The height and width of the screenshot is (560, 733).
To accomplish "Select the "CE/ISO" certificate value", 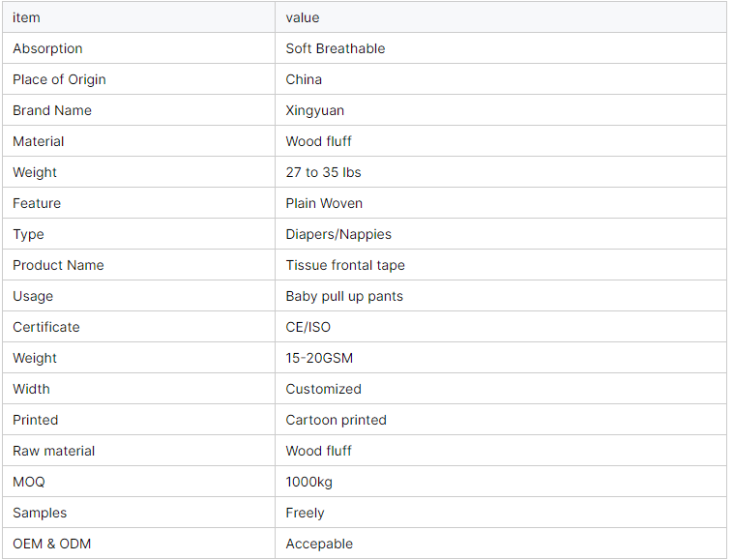I will pos(308,327).
